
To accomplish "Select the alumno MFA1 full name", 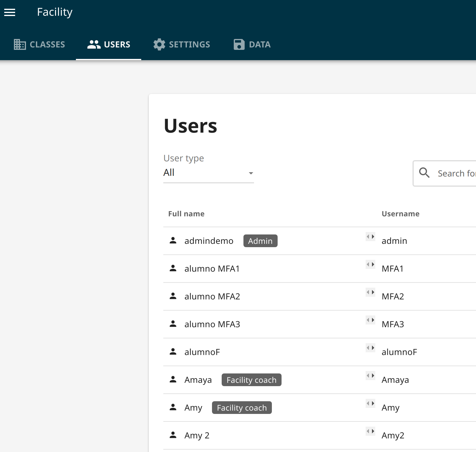I will pos(212,269).
